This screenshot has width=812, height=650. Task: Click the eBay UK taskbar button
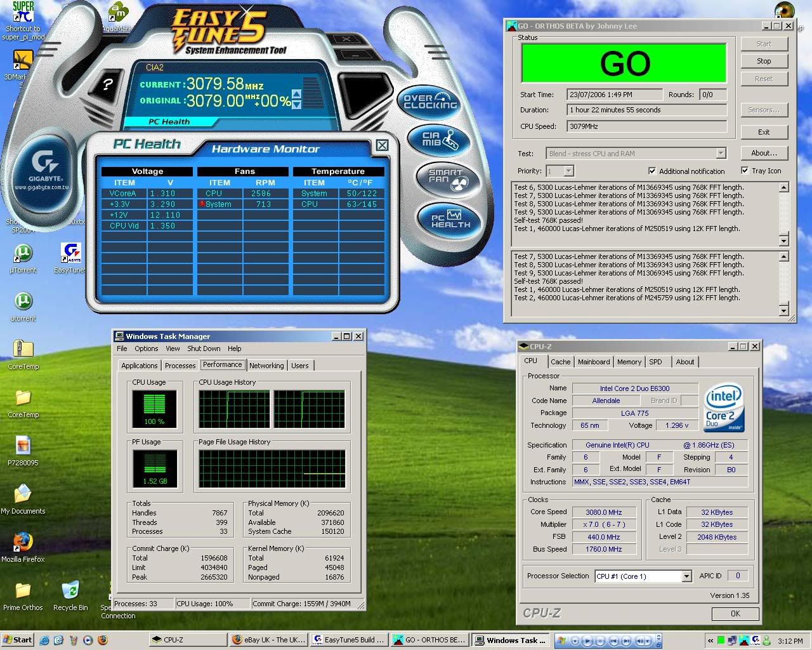(269, 640)
